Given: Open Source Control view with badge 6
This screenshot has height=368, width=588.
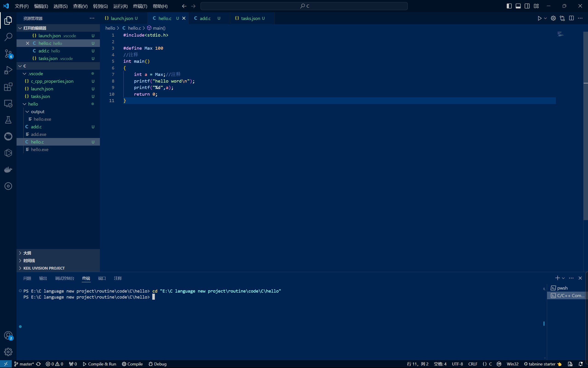Looking at the screenshot, I should click(8, 54).
